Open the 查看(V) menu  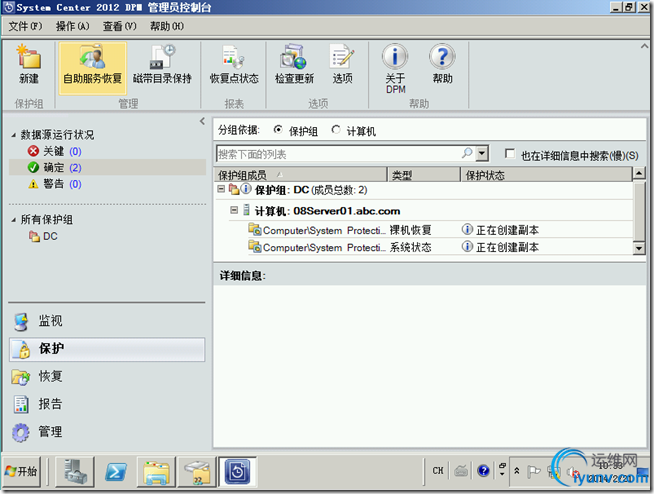pyautogui.click(x=120, y=26)
